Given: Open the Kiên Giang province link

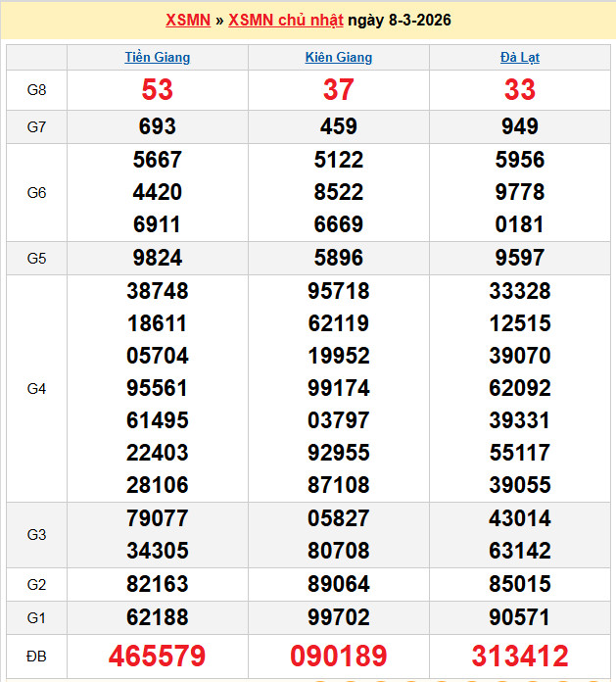Looking at the screenshot, I should pos(339,57).
